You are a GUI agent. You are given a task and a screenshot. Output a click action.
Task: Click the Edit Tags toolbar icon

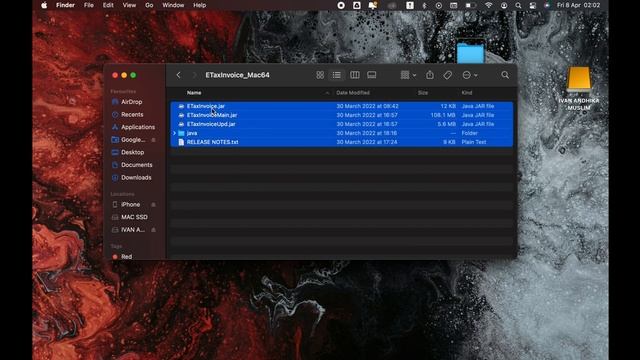(448, 75)
